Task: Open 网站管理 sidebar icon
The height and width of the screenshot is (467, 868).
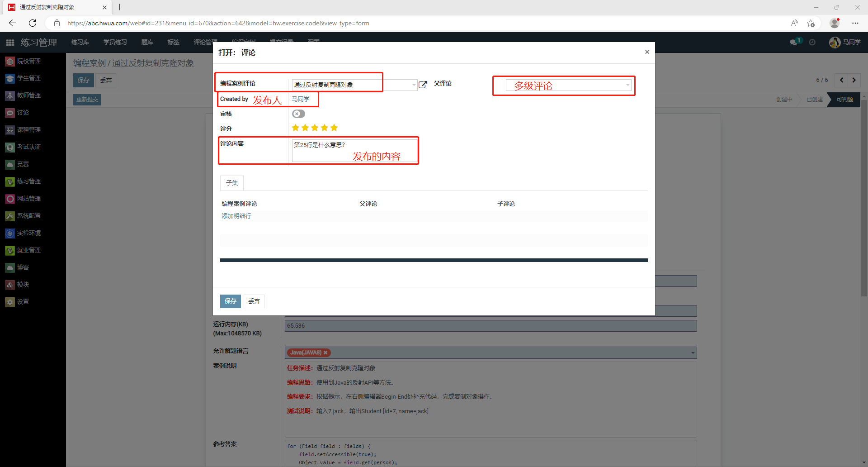Action: pos(10,199)
